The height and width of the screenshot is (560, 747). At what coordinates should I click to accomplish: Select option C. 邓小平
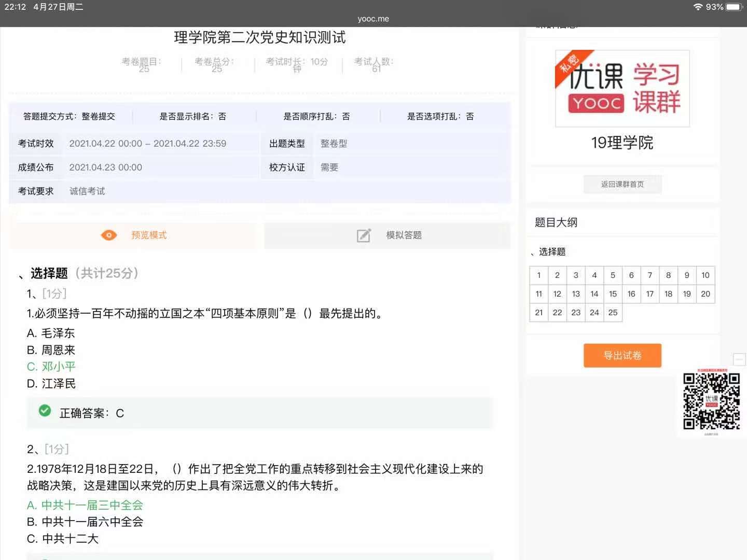click(x=51, y=367)
